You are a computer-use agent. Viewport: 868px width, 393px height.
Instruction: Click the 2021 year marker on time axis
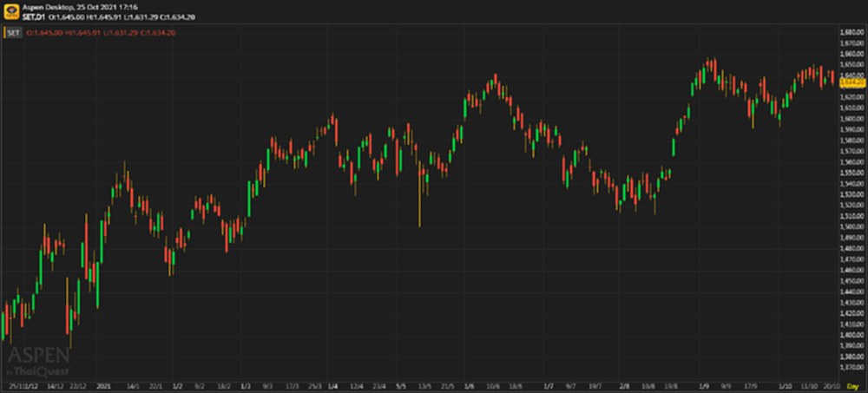[104, 386]
